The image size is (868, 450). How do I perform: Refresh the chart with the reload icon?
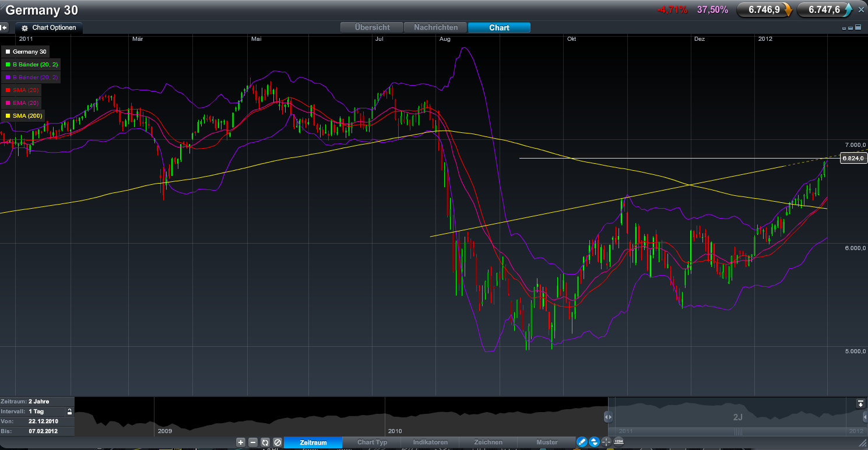point(265,442)
